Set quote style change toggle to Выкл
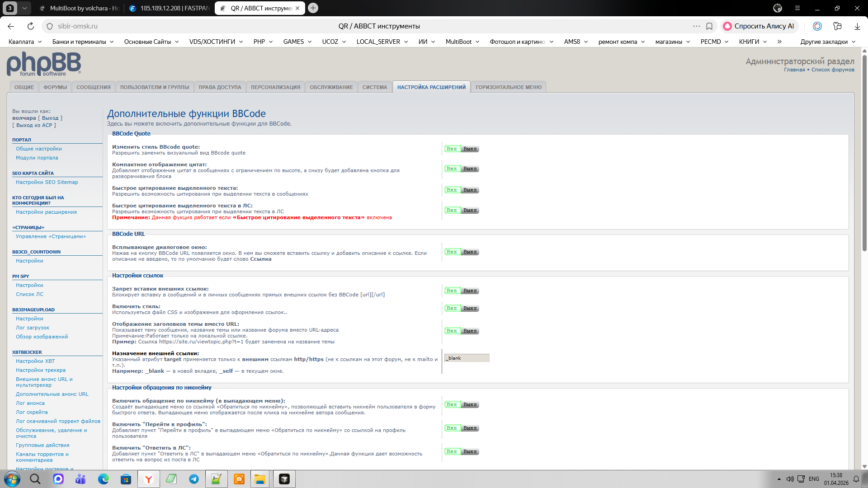Screen dimensions: 868x488 point(470,149)
